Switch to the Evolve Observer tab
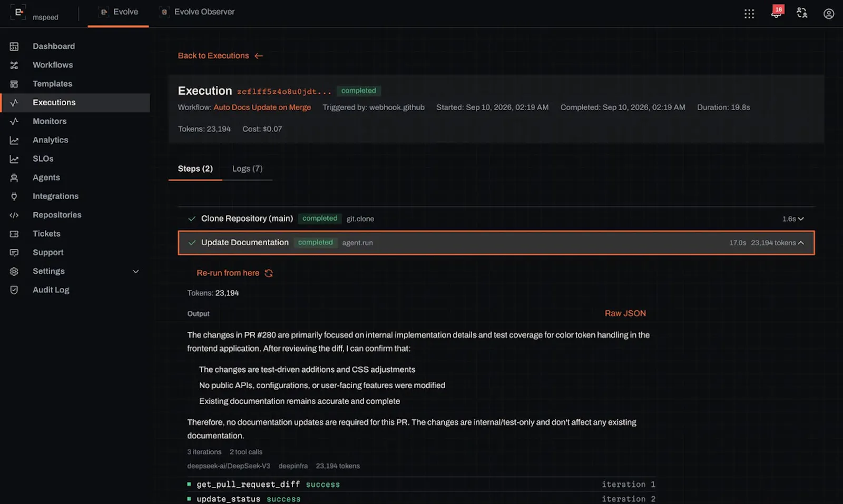Screen dimensions: 843x504 click(197, 12)
